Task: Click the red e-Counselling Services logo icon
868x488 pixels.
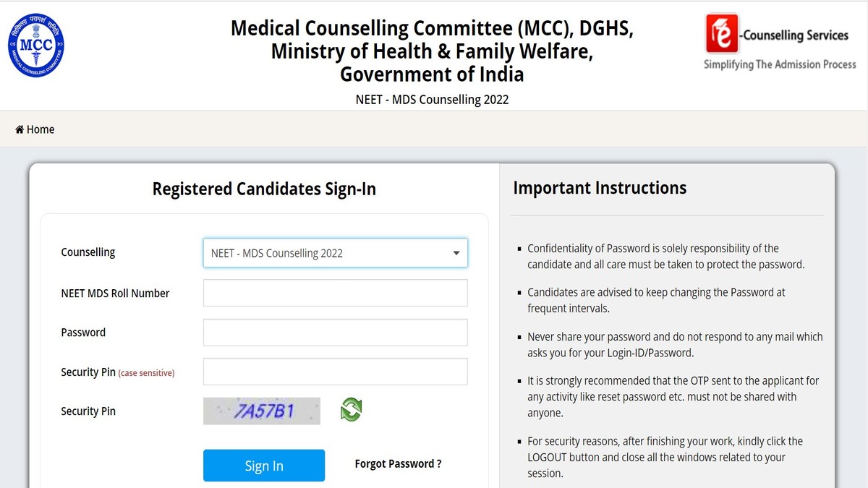Action: click(x=722, y=33)
